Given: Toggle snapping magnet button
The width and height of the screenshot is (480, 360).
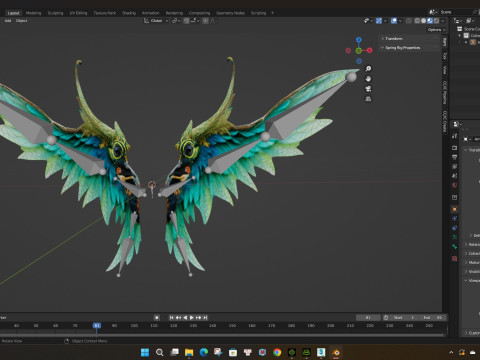Looking at the screenshot, I should (x=186, y=21).
